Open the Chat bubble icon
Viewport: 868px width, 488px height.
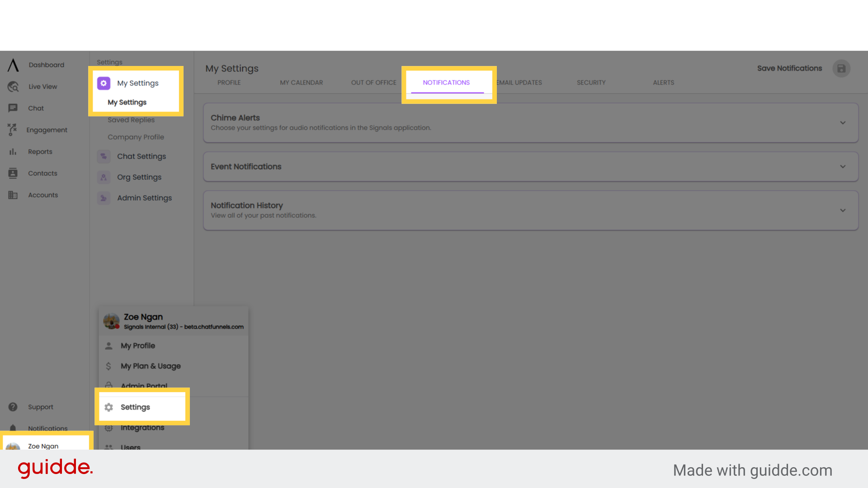tap(13, 108)
